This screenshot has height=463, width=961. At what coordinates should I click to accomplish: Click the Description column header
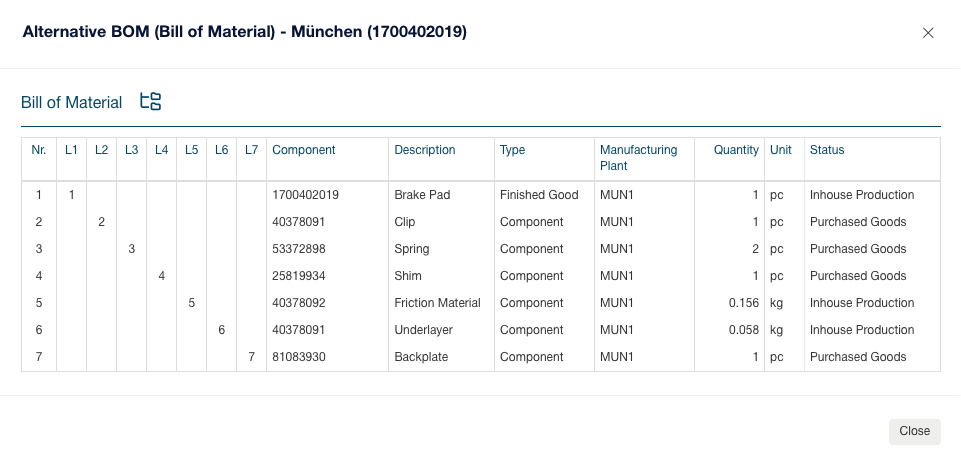coord(425,150)
